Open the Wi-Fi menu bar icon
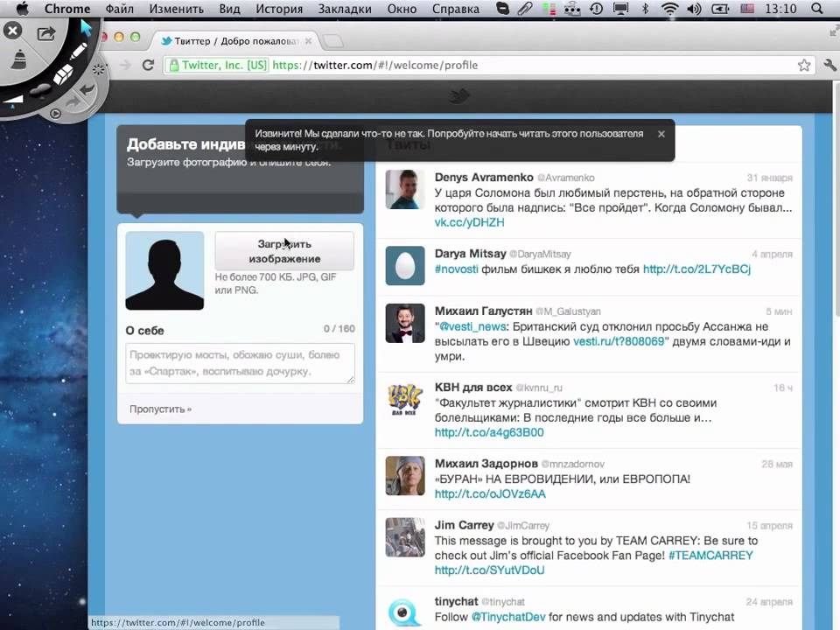 (x=669, y=9)
